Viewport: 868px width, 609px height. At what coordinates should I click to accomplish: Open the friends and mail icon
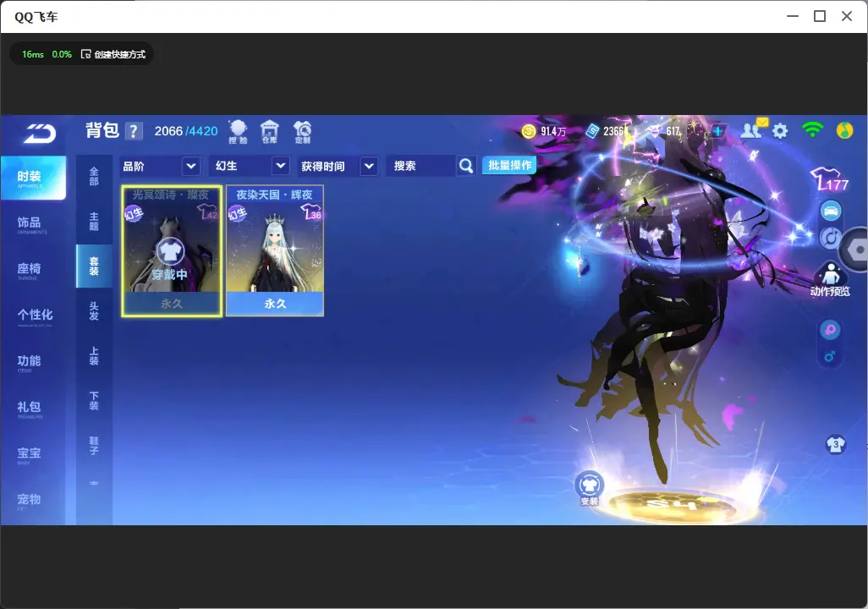click(x=754, y=129)
